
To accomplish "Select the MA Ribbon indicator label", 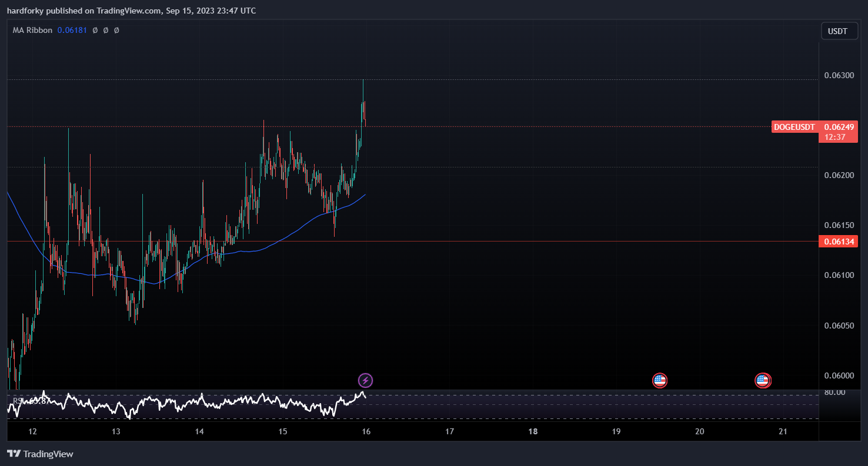I will point(32,30).
